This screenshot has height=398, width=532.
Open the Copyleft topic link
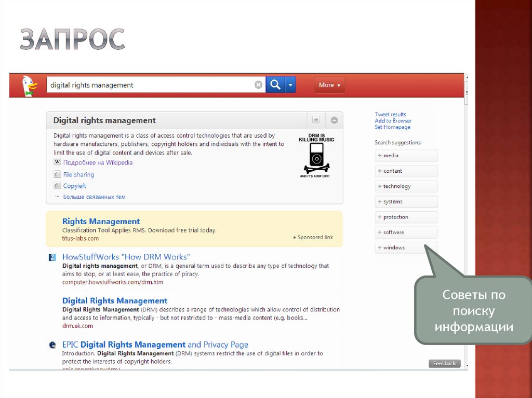coord(75,186)
